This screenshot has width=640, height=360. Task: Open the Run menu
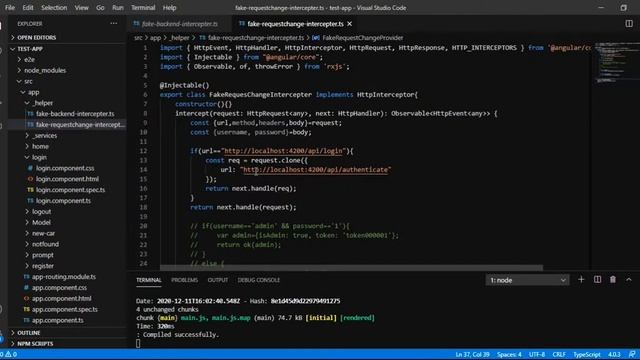click(118, 8)
